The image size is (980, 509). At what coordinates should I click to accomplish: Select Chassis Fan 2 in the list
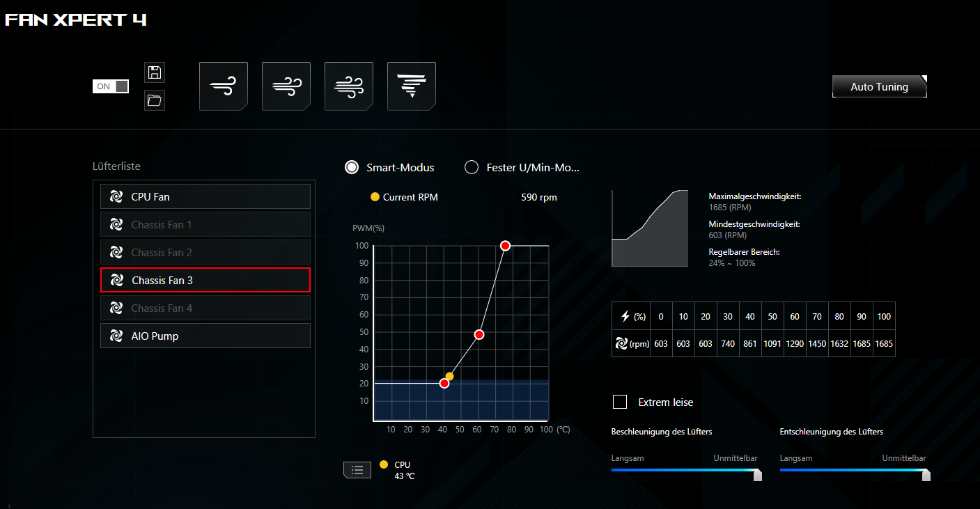point(205,253)
